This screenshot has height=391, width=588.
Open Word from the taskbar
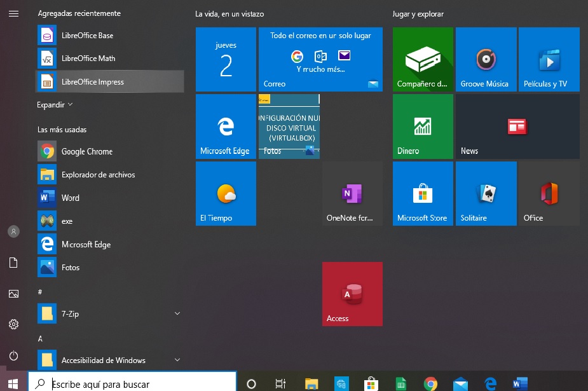(x=520, y=383)
